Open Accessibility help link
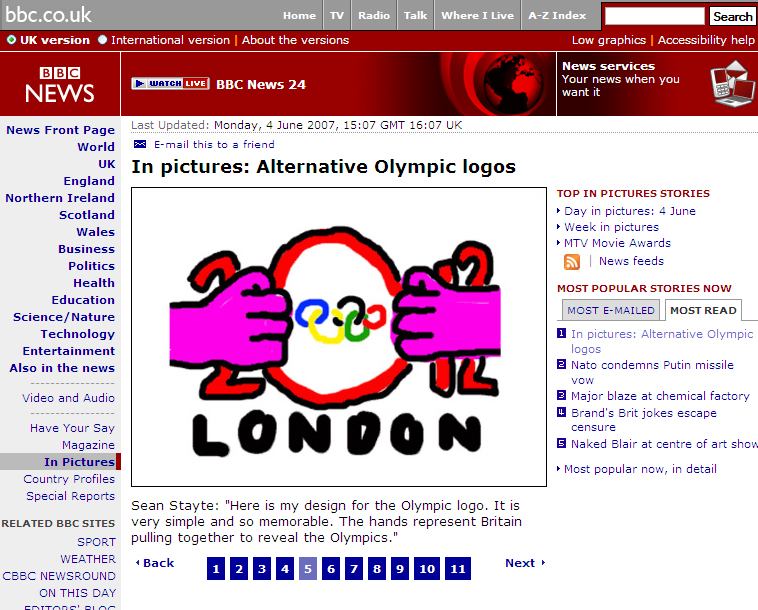Viewport: 758px width, 610px height. tap(706, 40)
